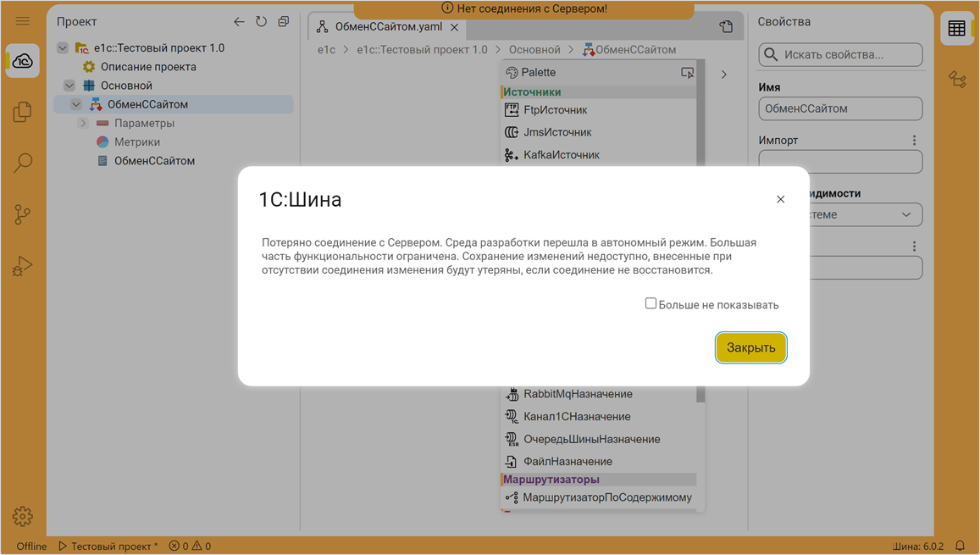Click the Закрыть button in dialog
Screen dimensions: 980x555
pos(750,347)
